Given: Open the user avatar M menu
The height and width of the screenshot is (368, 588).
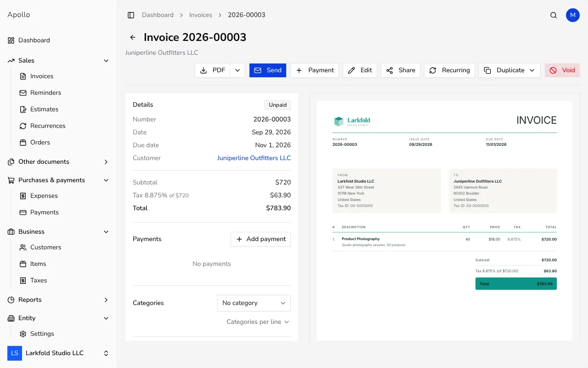Looking at the screenshot, I should coord(573,15).
